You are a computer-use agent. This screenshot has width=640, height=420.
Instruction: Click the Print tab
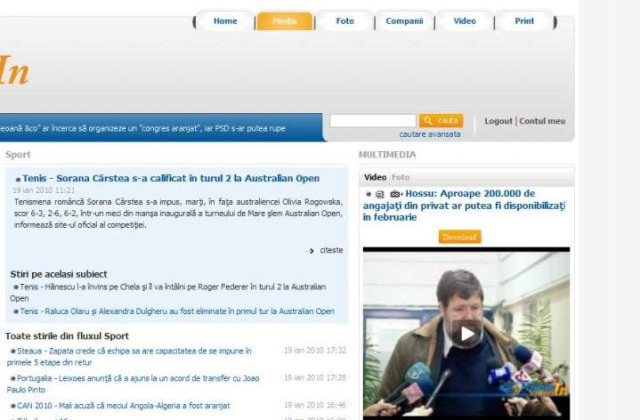coord(524,21)
